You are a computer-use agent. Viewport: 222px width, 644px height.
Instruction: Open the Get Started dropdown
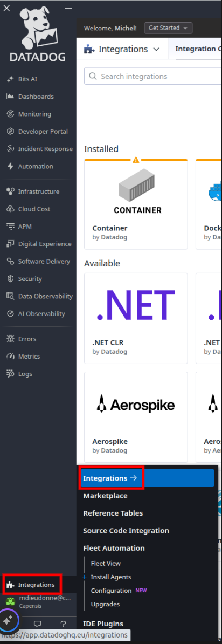pos(168,28)
